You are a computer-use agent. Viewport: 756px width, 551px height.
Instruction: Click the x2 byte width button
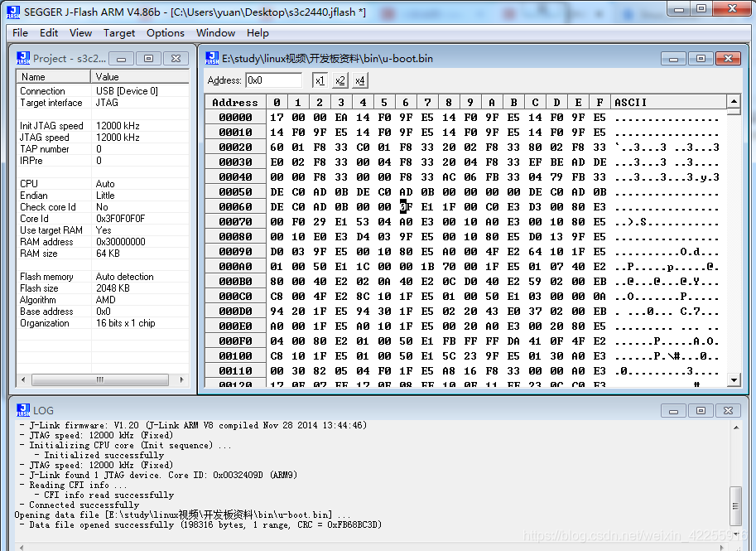point(340,80)
